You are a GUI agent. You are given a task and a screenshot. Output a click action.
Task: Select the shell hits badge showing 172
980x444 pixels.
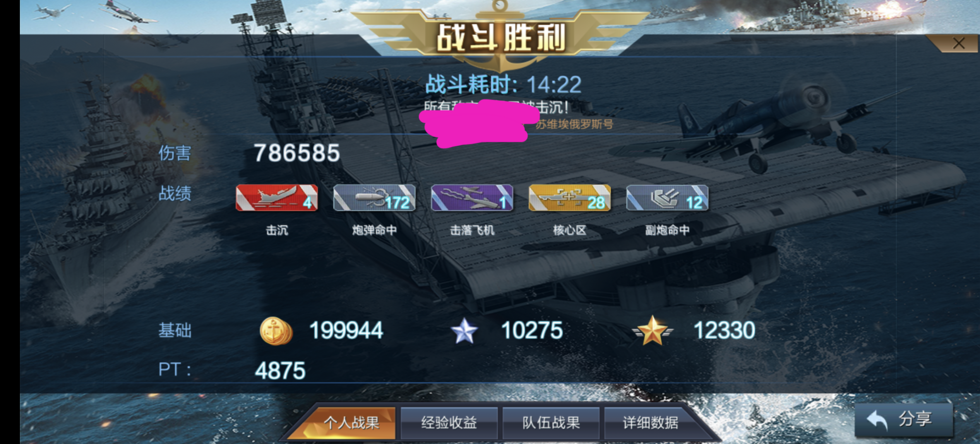(375, 198)
